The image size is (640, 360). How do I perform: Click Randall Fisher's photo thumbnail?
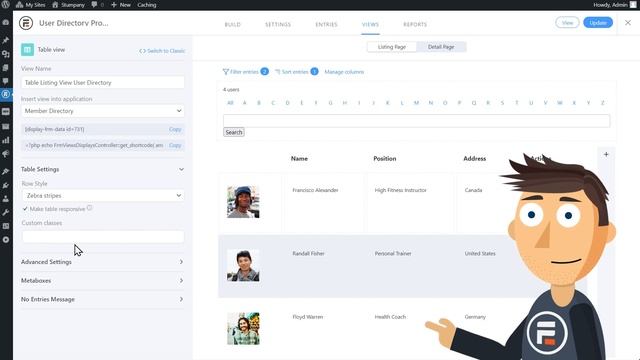(243, 265)
